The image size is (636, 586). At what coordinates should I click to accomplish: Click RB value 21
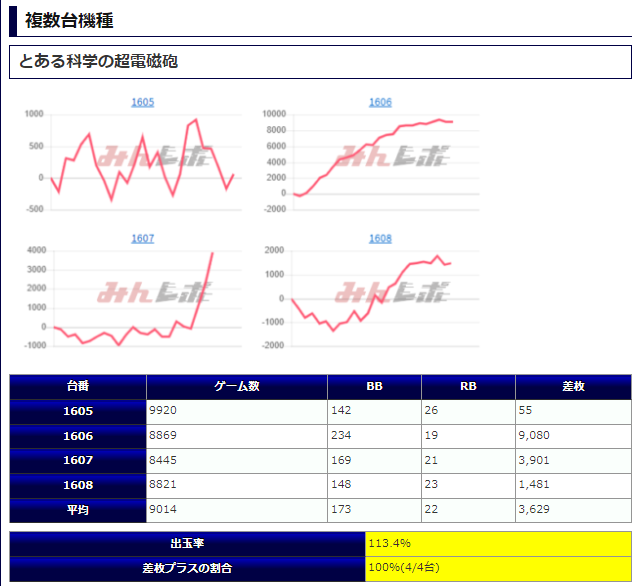tap(468, 461)
